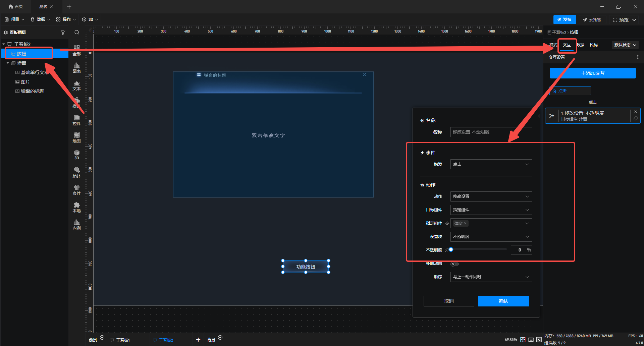This screenshot has height=346, width=644.
Task: Expand the 默认状态 state dropdown
Action: pyautogui.click(x=625, y=45)
